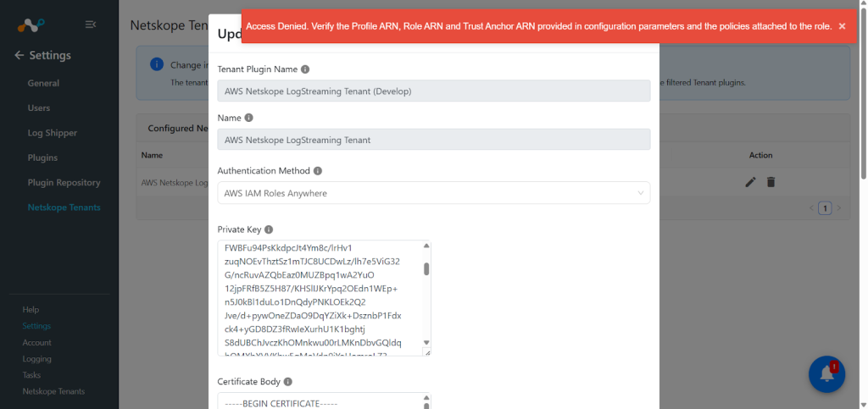This screenshot has width=868, height=409.
Task: Click the Tenant Plugin Name field
Action: [x=434, y=91]
